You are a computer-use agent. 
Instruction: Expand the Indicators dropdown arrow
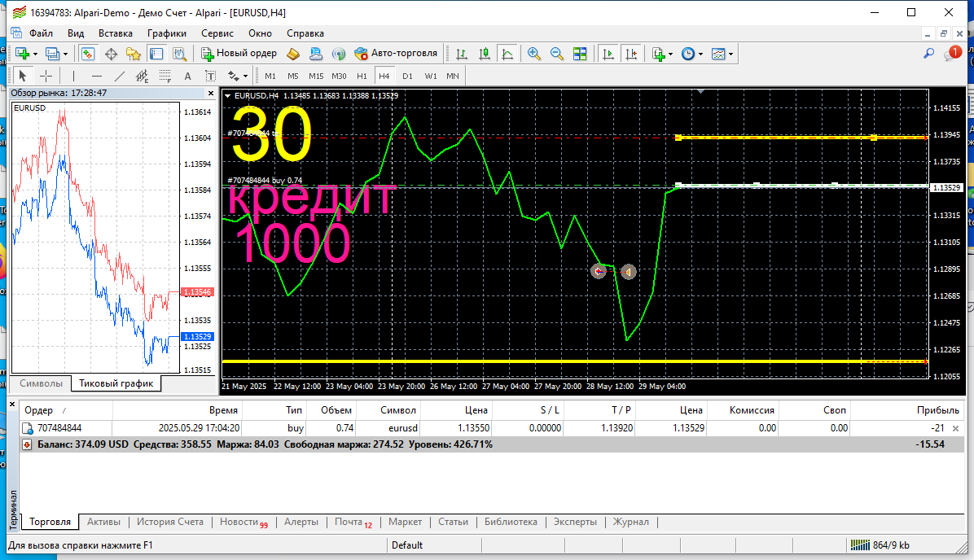(671, 54)
